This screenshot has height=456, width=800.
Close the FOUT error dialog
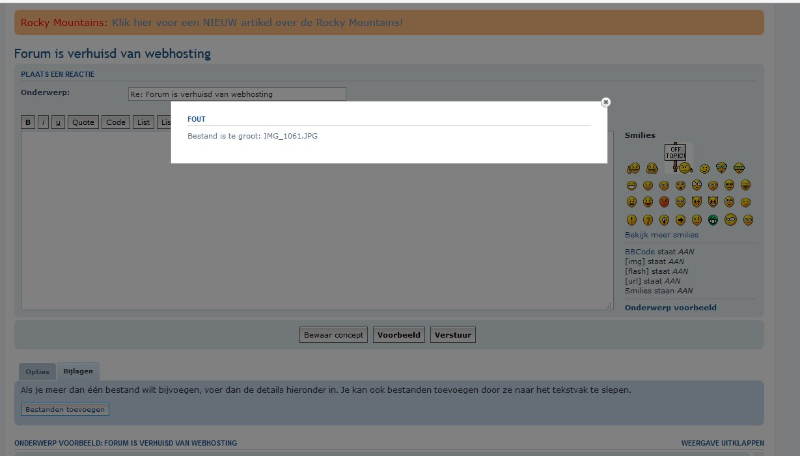point(606,102)
